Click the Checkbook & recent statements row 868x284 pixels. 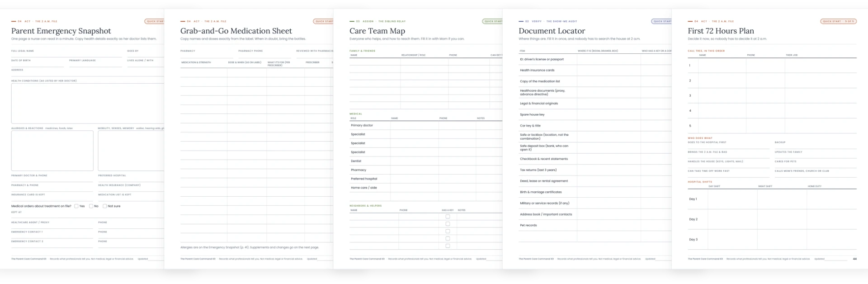[595, 159]
